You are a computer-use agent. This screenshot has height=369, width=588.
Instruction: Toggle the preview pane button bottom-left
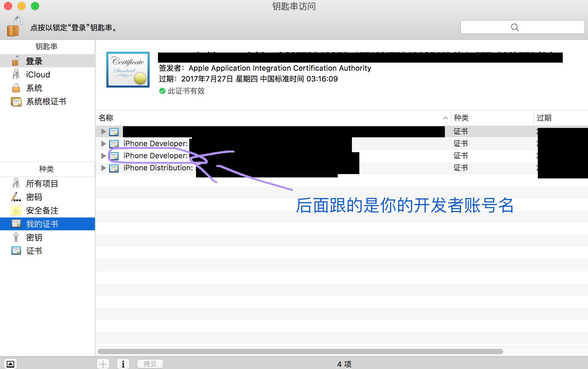[10, 364]
